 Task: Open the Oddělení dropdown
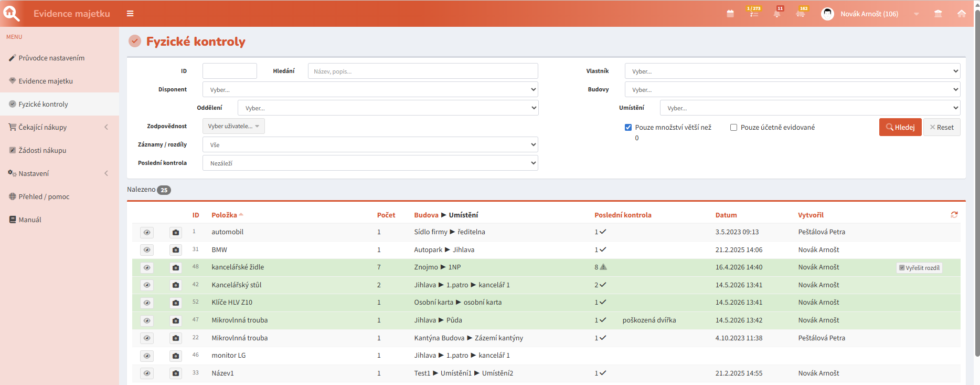click(x=388, y=108)
